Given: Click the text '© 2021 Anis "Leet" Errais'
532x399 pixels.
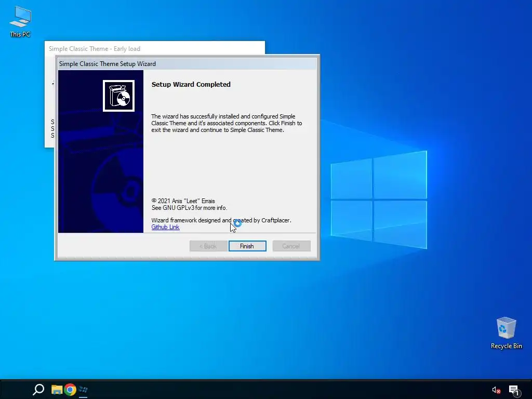Looking at the screenshot, I should (x=183, y=201).
